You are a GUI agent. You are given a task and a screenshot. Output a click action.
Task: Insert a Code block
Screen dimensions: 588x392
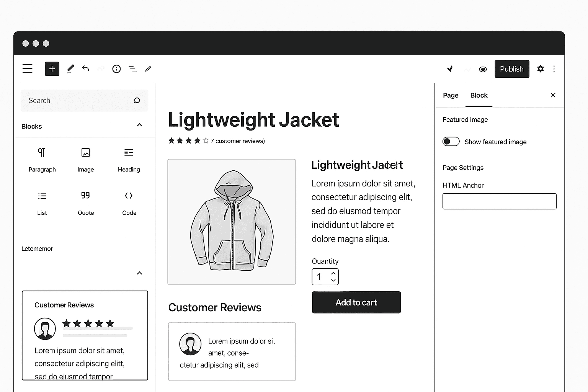pos(129,203)
